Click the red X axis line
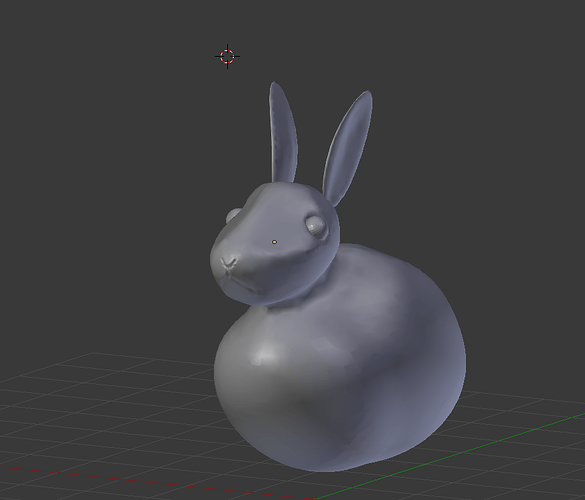 pos(157,482)
